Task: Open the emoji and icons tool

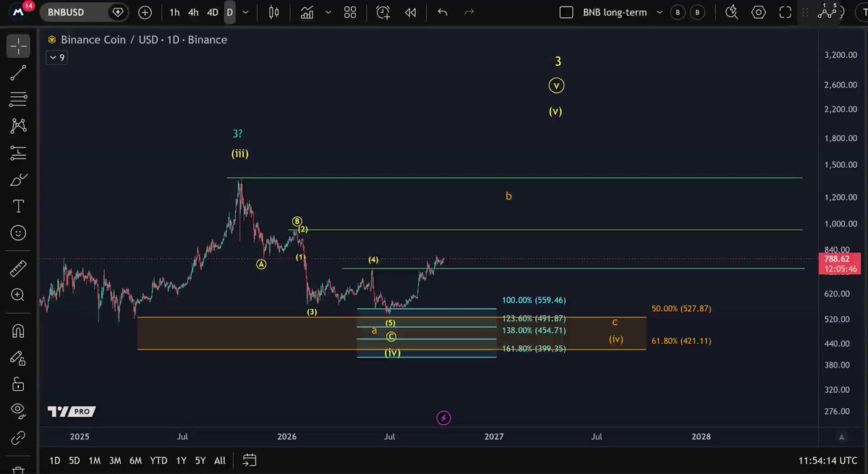Action: point(18,233)
